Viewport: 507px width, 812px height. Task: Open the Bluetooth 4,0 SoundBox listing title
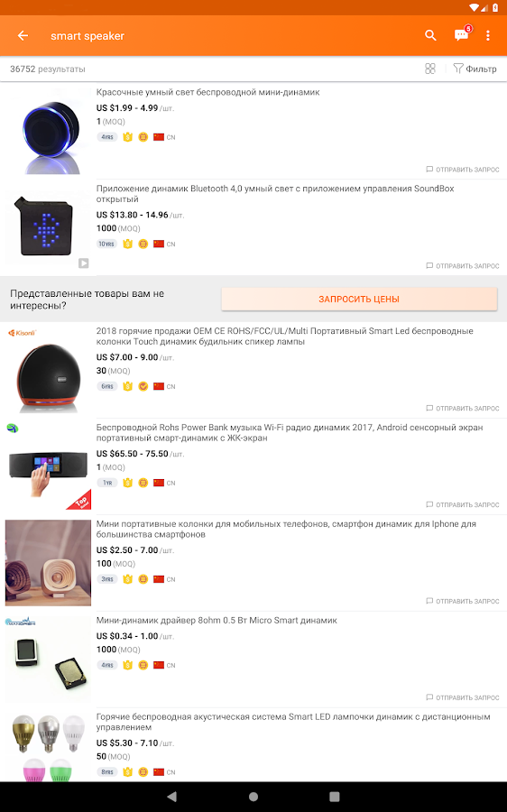275,194
